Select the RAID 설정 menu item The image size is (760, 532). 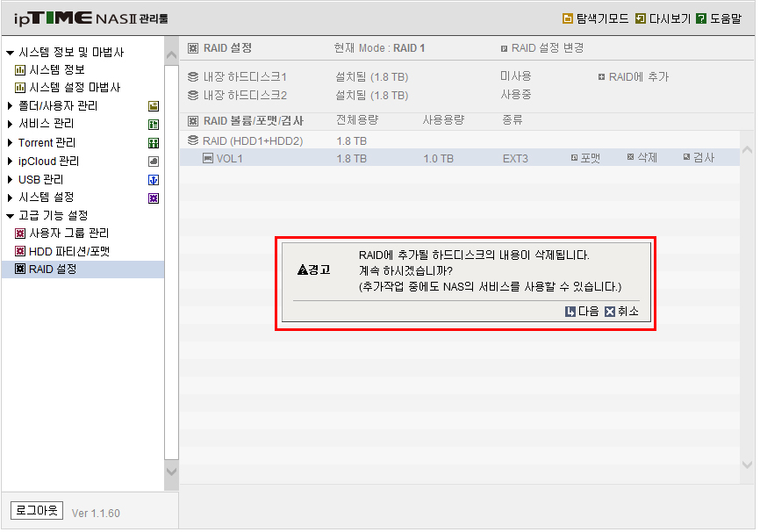(x=82, y=270)
